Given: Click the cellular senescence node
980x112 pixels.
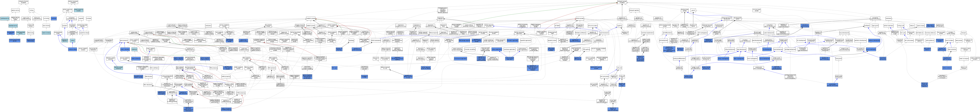Looking at the screenshot, I should click(376, 40).
